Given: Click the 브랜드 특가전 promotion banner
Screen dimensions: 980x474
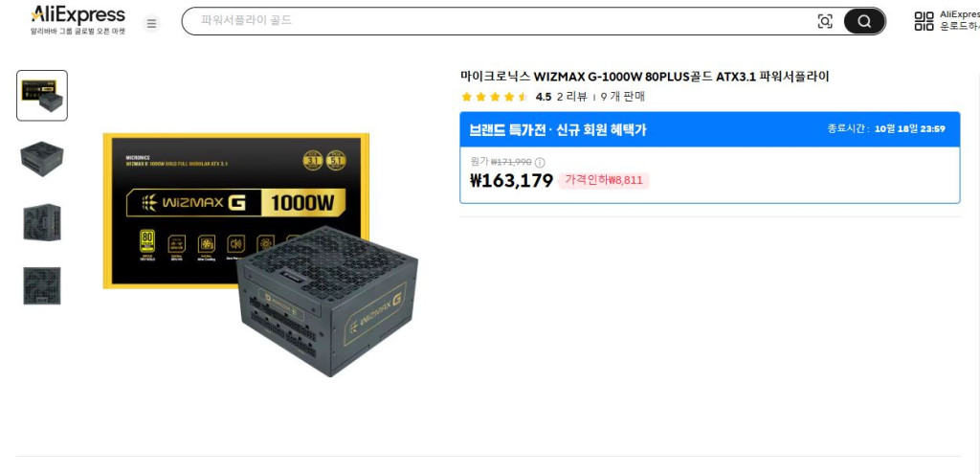Looking at the screenshot, I should click(709, 129).
